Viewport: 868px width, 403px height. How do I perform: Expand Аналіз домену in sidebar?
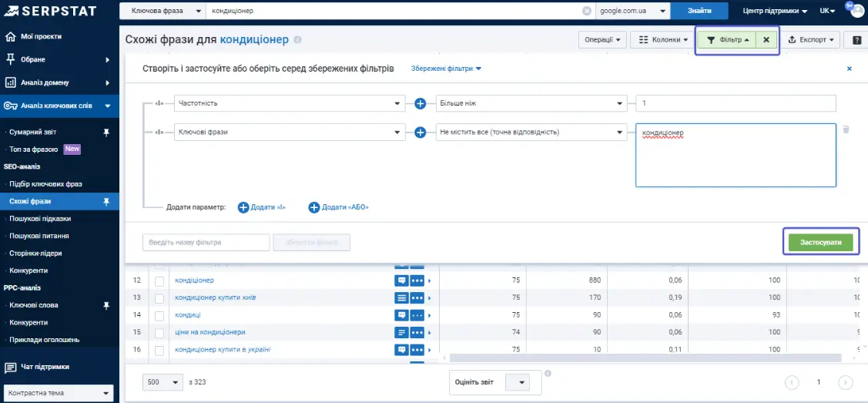coord(59,83)
